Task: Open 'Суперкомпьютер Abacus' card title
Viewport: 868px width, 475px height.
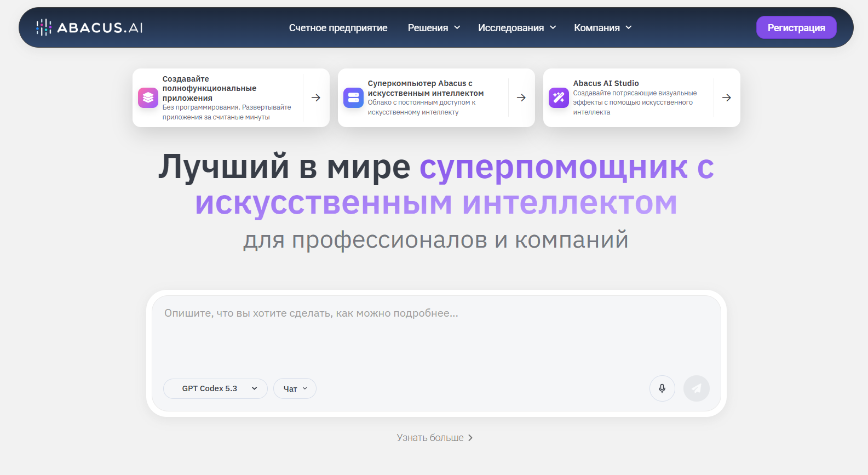Action: click(426, 88)
